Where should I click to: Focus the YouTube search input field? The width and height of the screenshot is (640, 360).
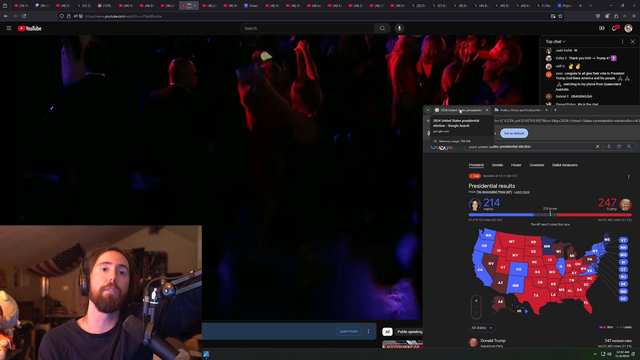[x=307, y=28]
